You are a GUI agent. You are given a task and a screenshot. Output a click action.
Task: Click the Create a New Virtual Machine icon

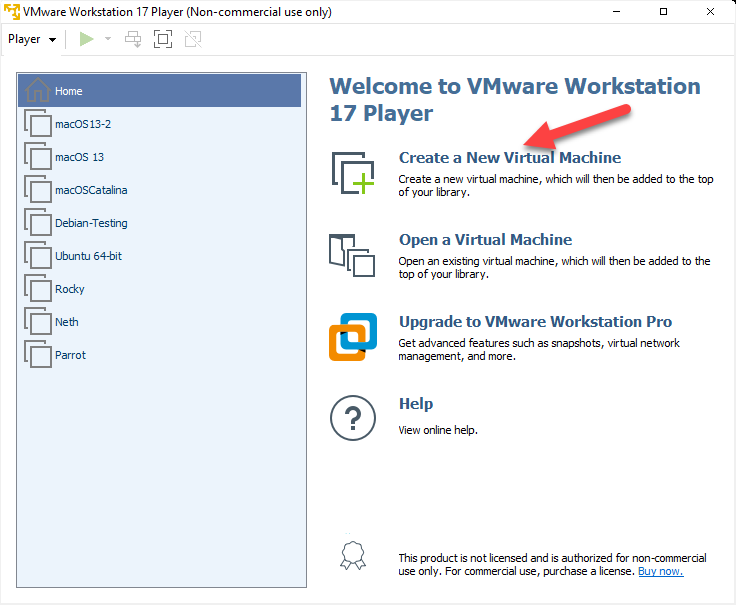(352, 172)
